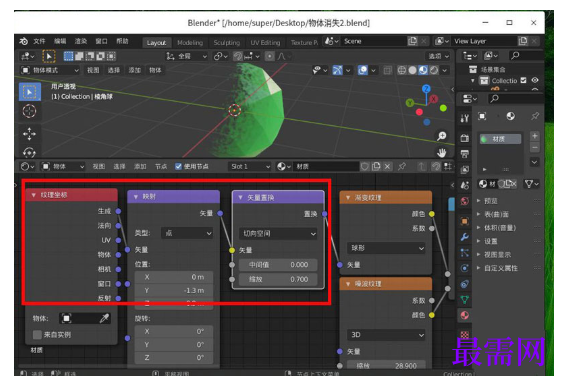564x383 pixels.
Task: Click the hand pan view icon
Action: point(442,153)
